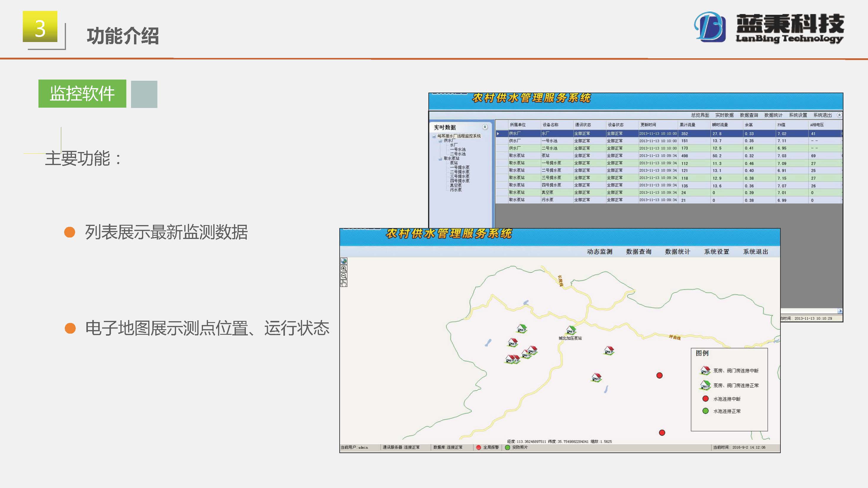Click the green house icon beside 泵房、阀门房连接正常
This screenshot has height=488, width=868.
pos(705,385)
